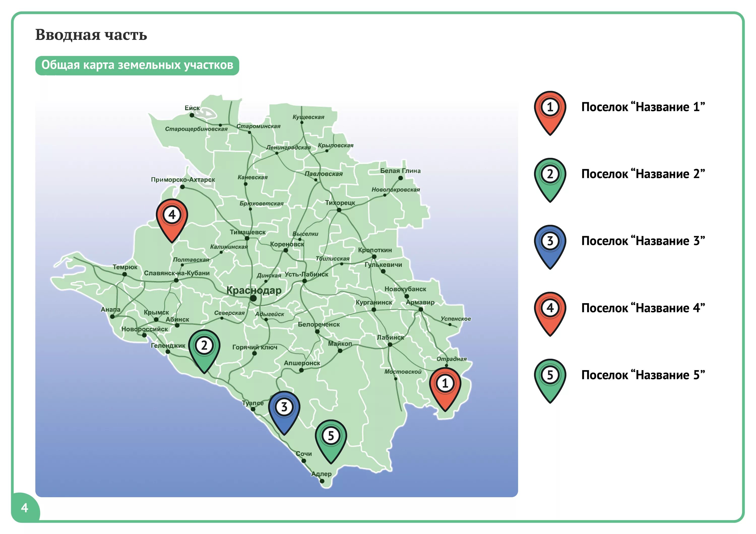Image resolution: width=756 pixels, height=534 pixels.
Task: Click the Краснодар city label on map
Action: tap(254, 291)
